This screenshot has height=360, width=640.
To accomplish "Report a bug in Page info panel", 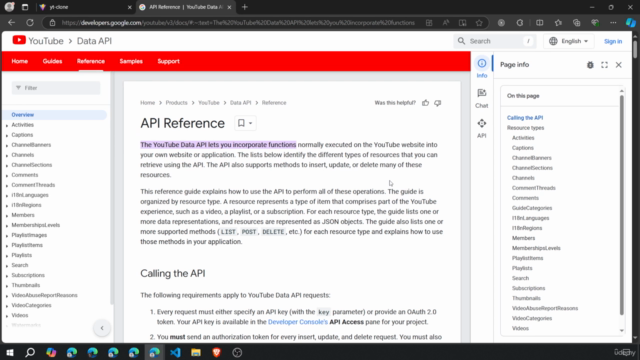I will (590, 65).
